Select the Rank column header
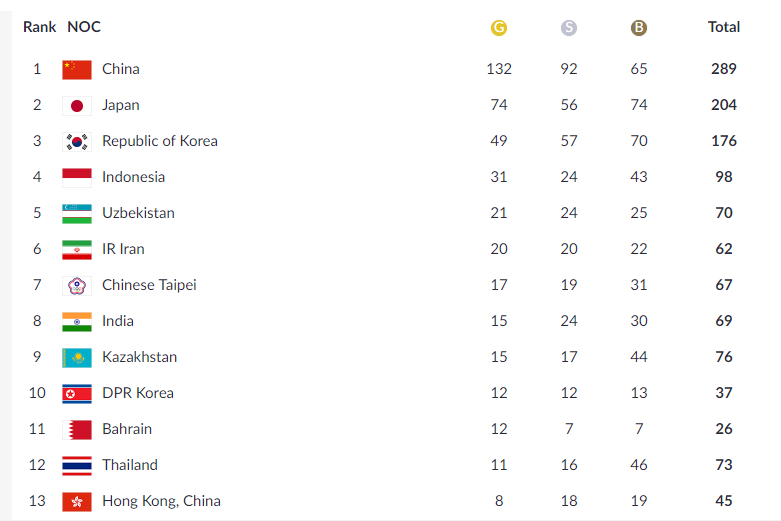 tap(39, 27)
